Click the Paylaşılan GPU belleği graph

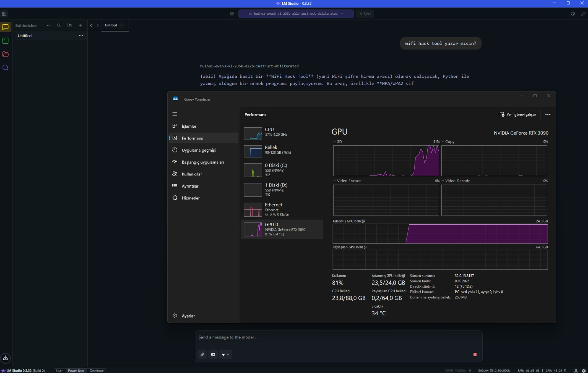point(440,260)
